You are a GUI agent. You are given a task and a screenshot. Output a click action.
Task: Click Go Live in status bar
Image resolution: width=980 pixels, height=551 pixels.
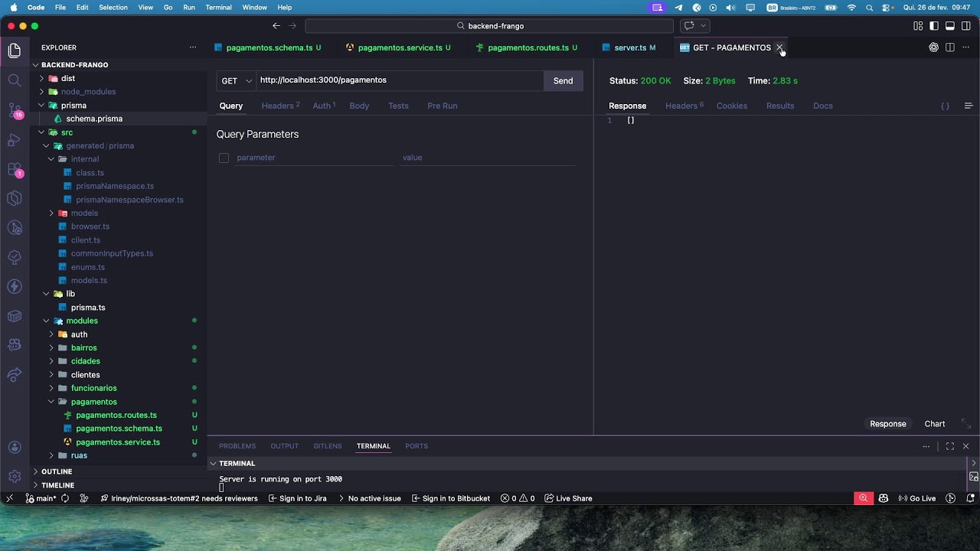coord(917,498)
